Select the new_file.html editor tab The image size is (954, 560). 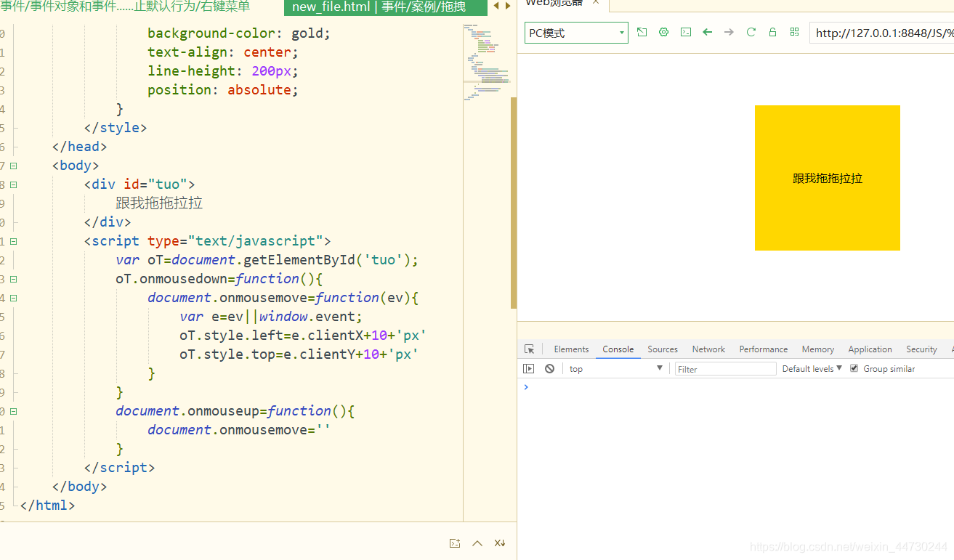pos(386,7)
